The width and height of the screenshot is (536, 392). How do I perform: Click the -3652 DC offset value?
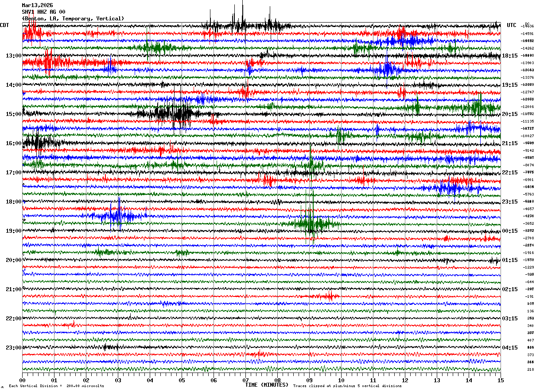tap(528, 223)
